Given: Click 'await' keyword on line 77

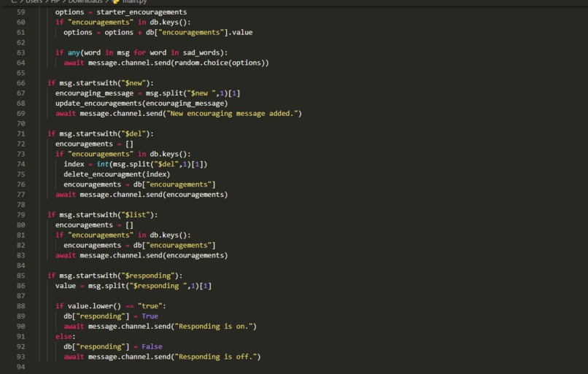Looking at the screenshot, I should (66, 195).
